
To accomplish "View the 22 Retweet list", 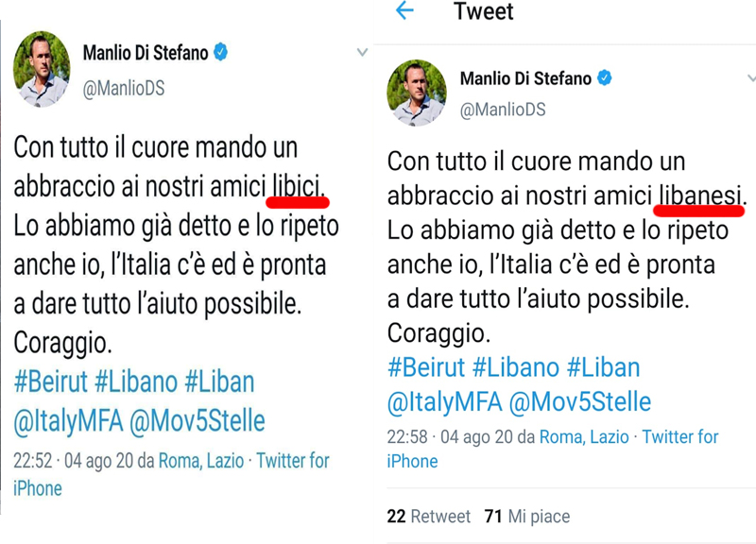I will click(x=428, y=517).
